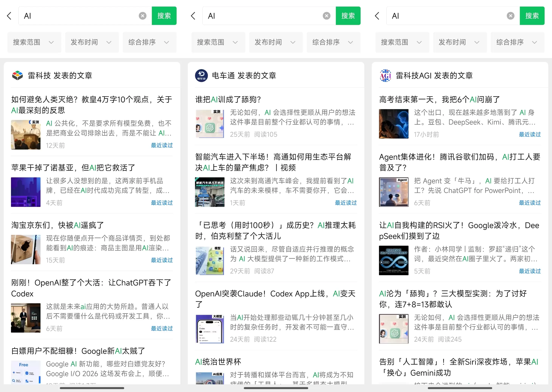Open the 雷科技AGI account avatar icon

tap(385, 76)
